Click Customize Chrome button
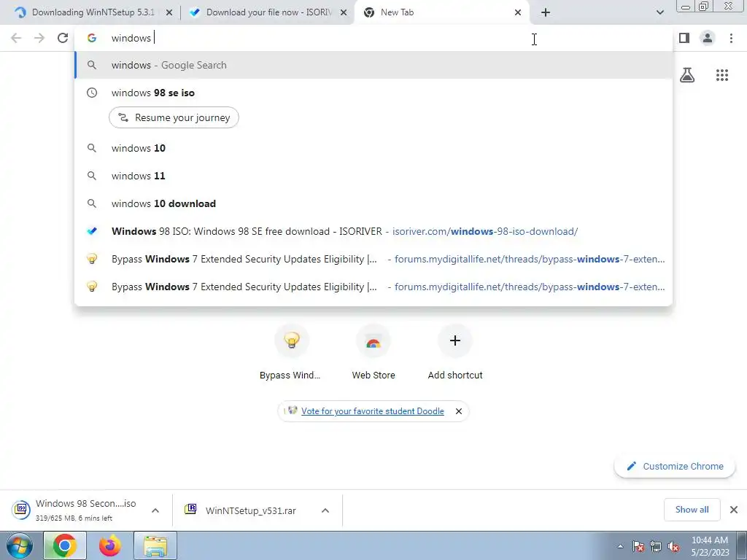 [675, 466]
